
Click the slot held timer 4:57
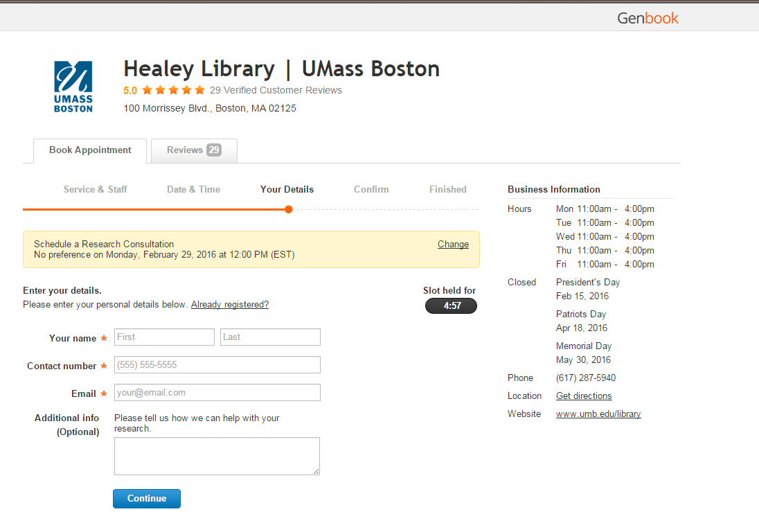coord(451,306)
